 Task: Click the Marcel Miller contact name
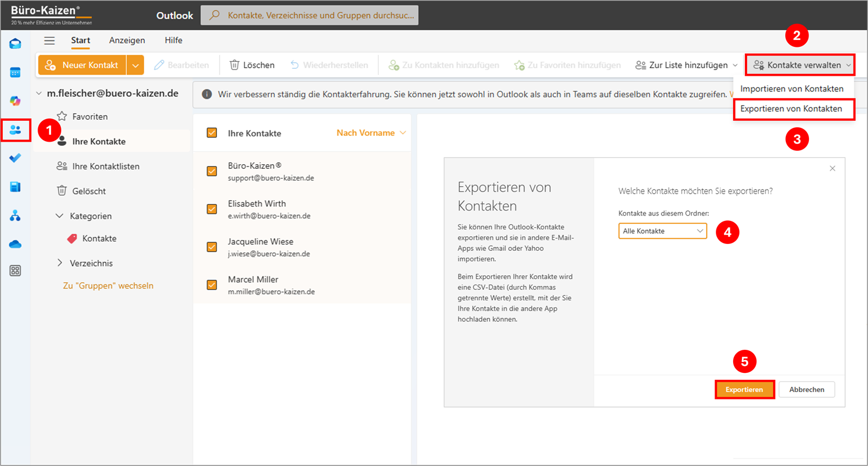click(x=253, y=280)
